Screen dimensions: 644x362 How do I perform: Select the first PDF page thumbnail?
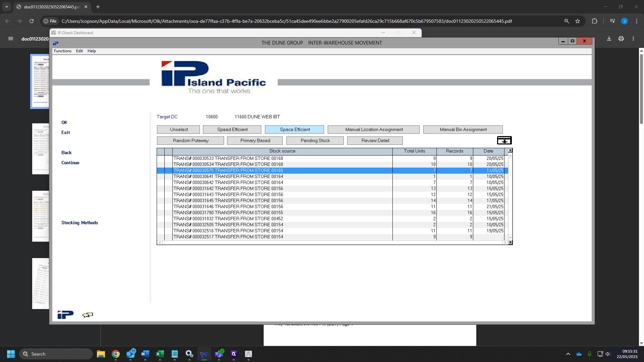pos(40,81)
